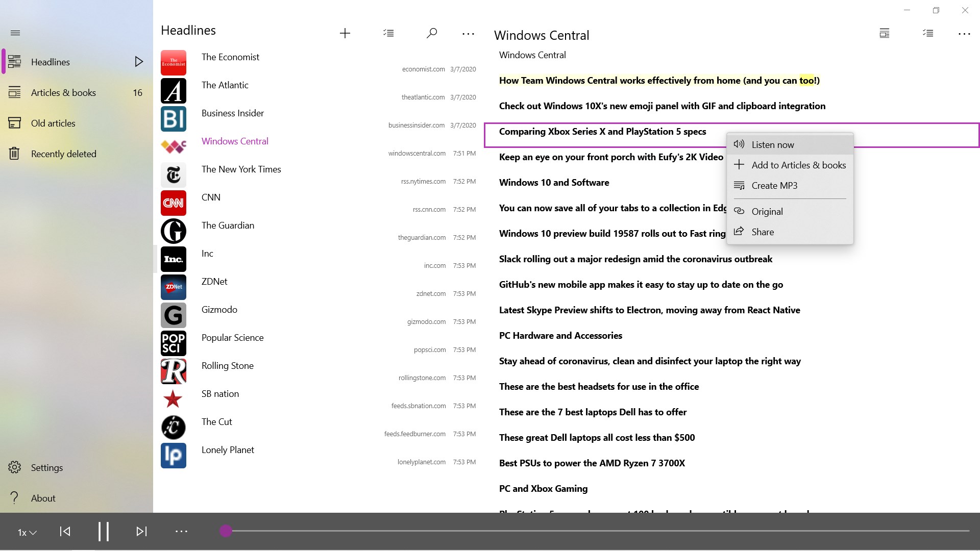Select The Guardian feed
The height and width of the screenshot is (551, 980).
228,225
